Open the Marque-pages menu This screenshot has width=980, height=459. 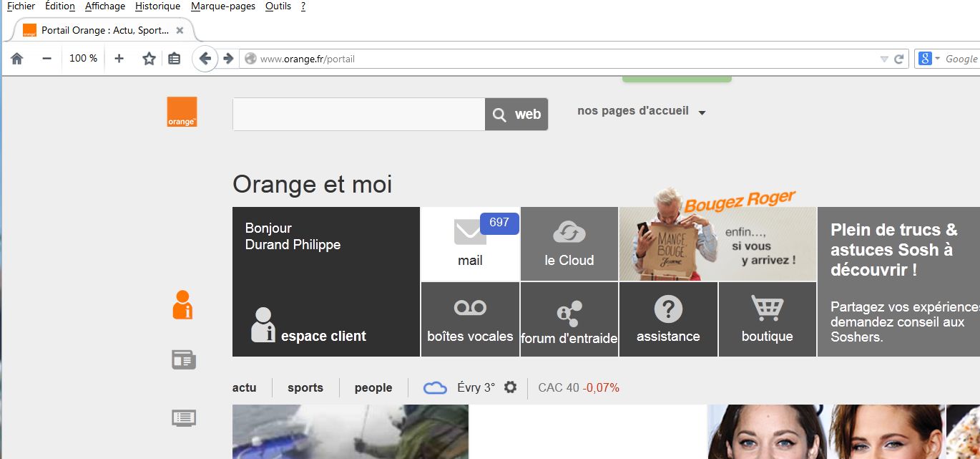222,6
